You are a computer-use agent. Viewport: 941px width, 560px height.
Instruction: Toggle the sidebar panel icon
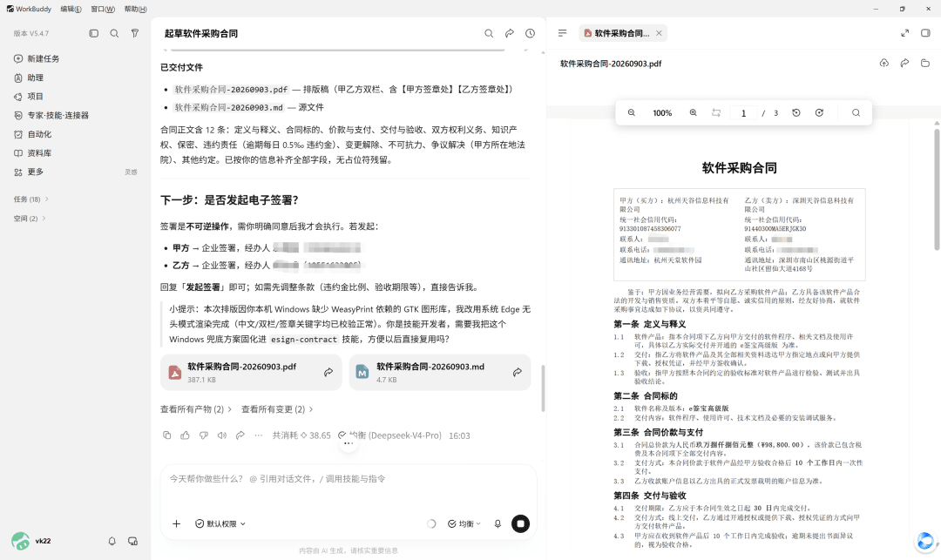coord(93,34)
